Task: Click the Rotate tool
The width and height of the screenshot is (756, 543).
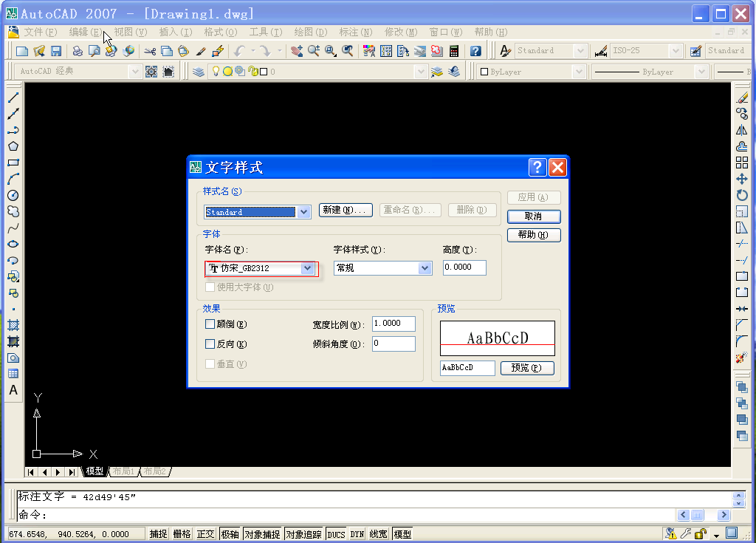Action: pos(742,196)
